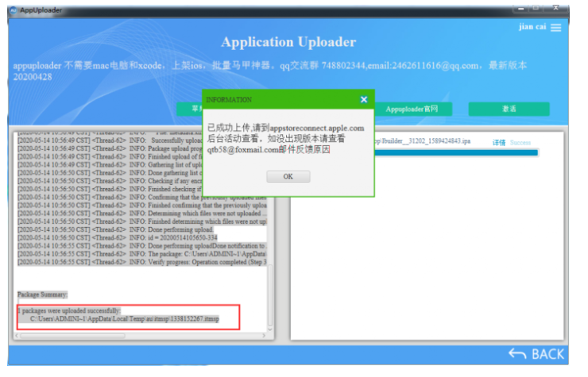Screen dimensions: 588x377
Task: Open the hamburger menu beside jian cai
Action: click(x=555, y=27)
